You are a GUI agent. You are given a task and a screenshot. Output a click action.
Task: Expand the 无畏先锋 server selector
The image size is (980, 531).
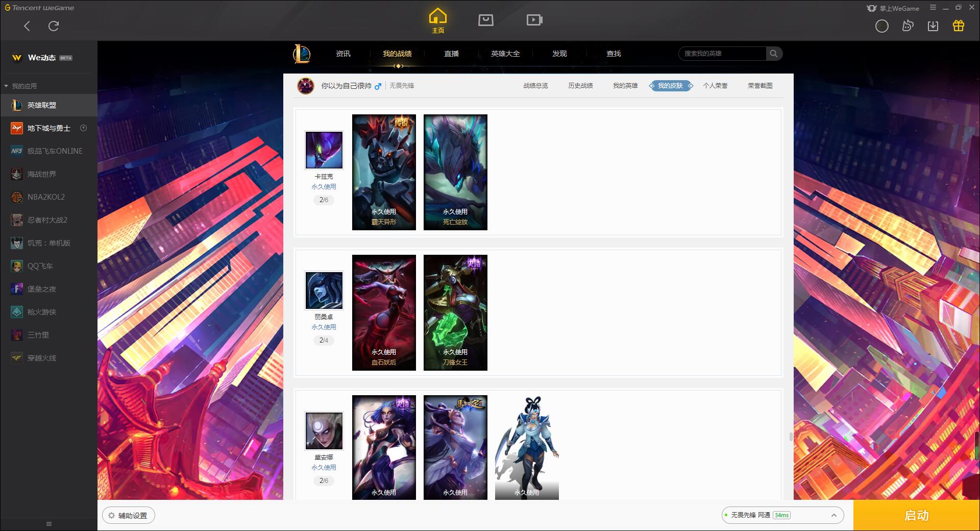coord(782,516)
